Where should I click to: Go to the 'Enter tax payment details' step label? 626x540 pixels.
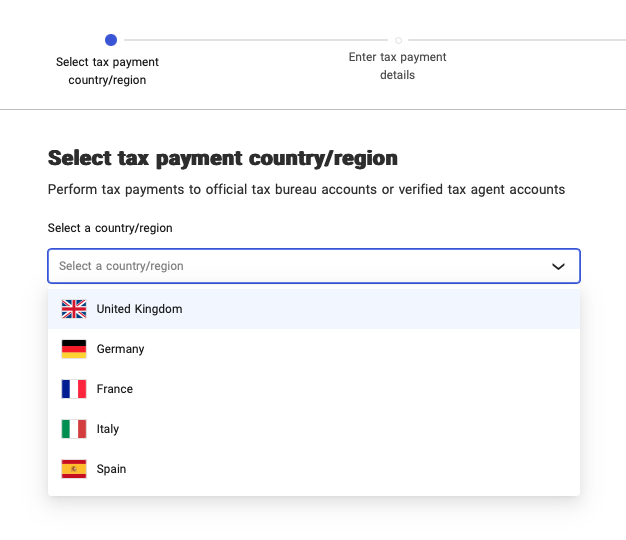pyautogui.click(x=397, y=66)
